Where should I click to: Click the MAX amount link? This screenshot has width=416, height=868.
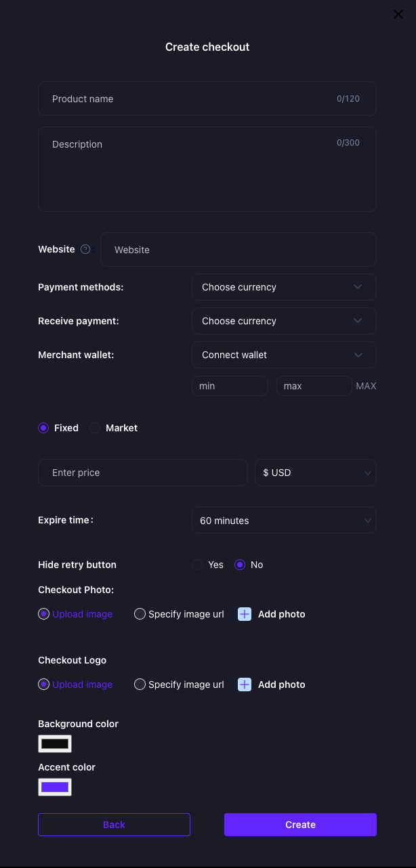click(x=366, y=386)
